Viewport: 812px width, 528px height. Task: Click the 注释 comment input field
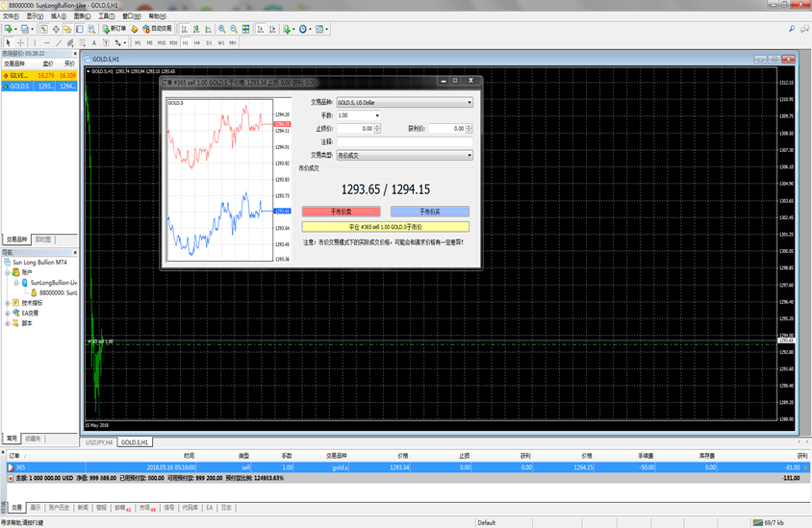pos(403,141)
